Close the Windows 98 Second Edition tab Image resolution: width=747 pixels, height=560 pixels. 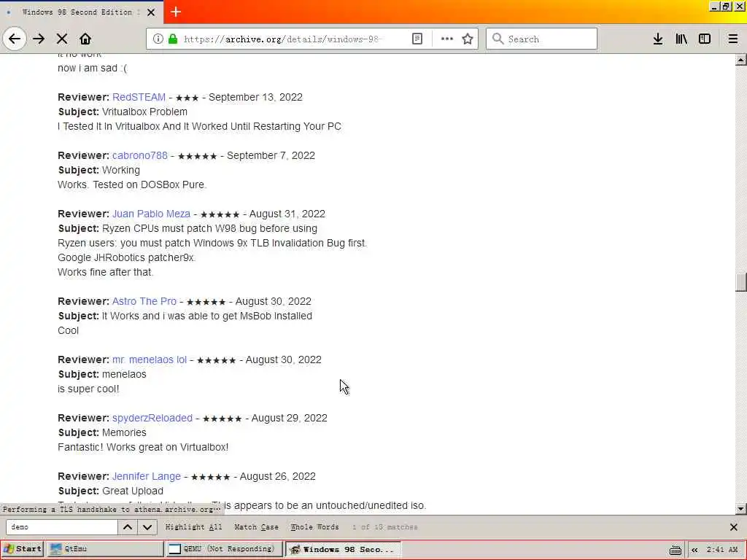(x=151, y=12)
